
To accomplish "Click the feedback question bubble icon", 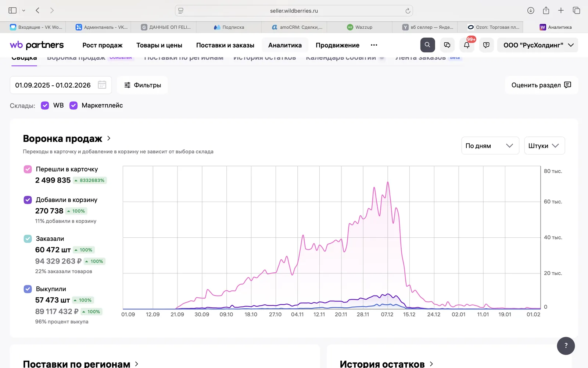I will pos(486,45).
